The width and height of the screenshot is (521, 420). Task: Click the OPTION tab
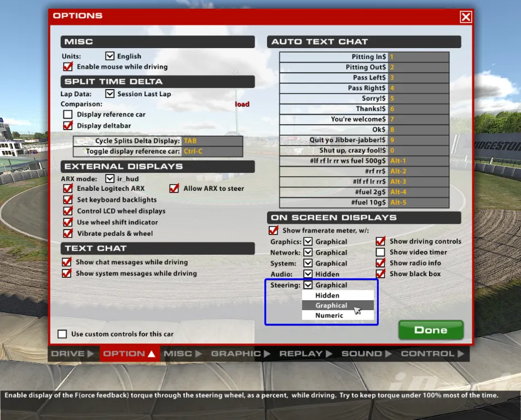130,354
